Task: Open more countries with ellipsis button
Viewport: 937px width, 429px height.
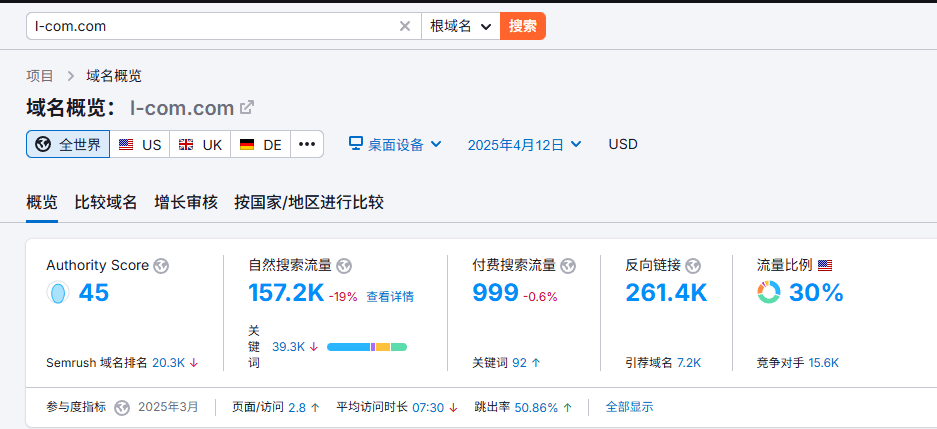Action: pos(307,144)
